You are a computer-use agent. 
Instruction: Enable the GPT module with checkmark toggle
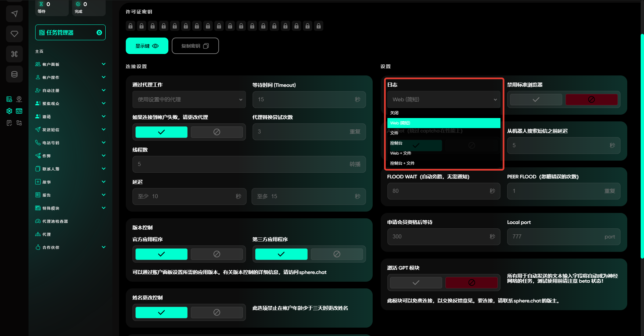416,283
